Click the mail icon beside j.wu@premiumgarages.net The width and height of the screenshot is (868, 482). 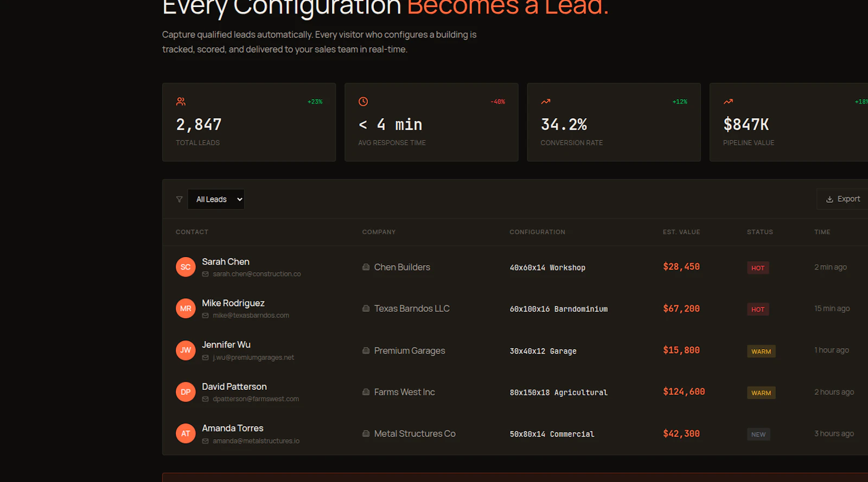tap(206, 358)
